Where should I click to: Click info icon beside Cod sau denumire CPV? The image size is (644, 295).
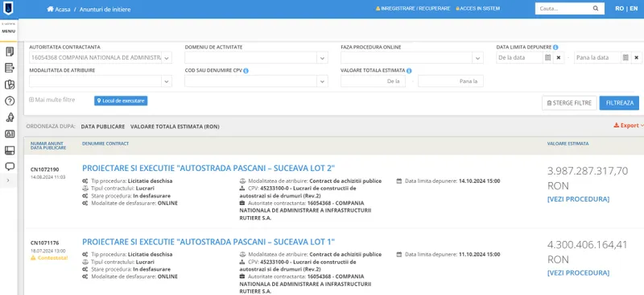click(x=246, y=71)
